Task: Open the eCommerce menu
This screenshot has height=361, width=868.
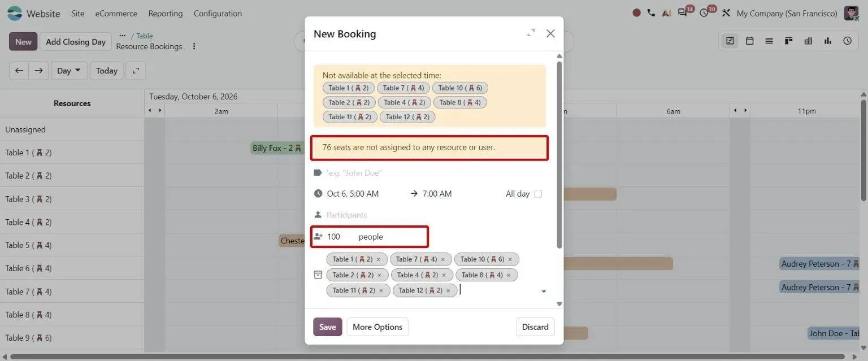Action: coord(116,13)
